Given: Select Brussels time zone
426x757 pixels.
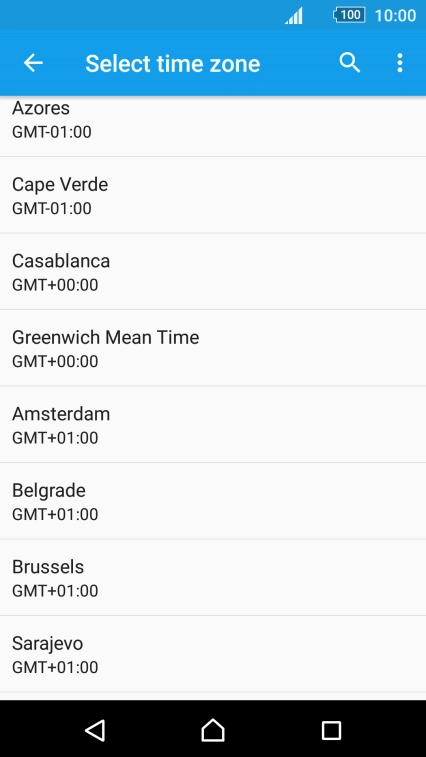Looking at the screenshot, I should click(x=213, y=577).
